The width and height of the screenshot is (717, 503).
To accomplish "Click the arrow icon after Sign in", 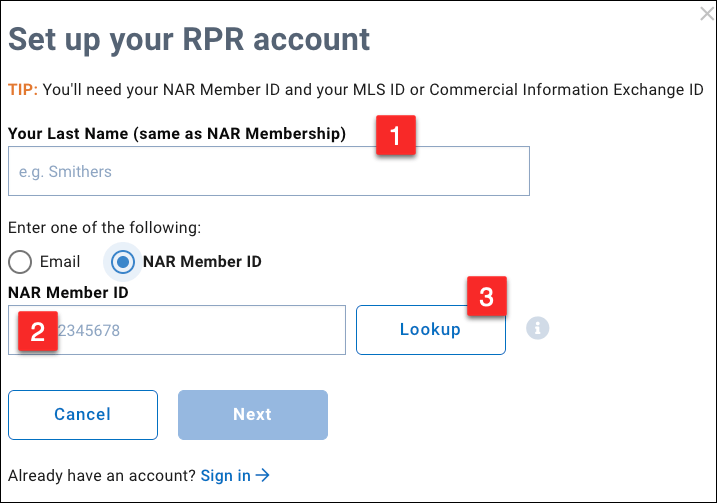I will 263,476.
